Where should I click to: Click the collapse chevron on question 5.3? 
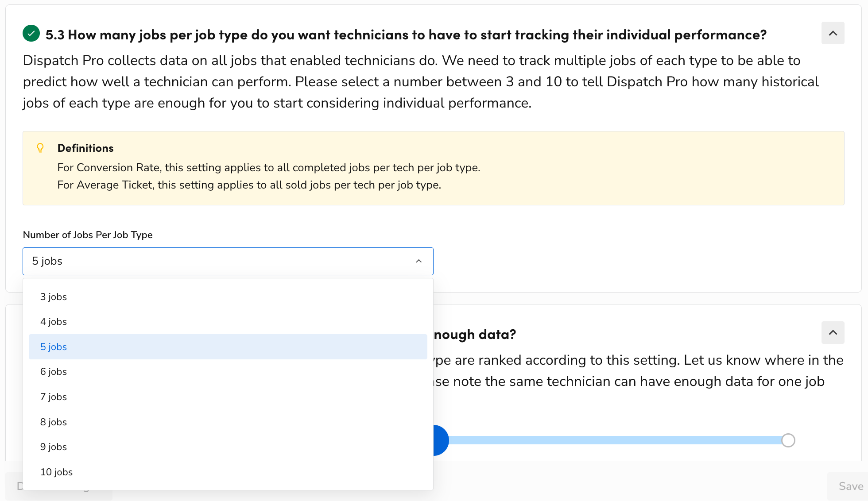(833, 33)
